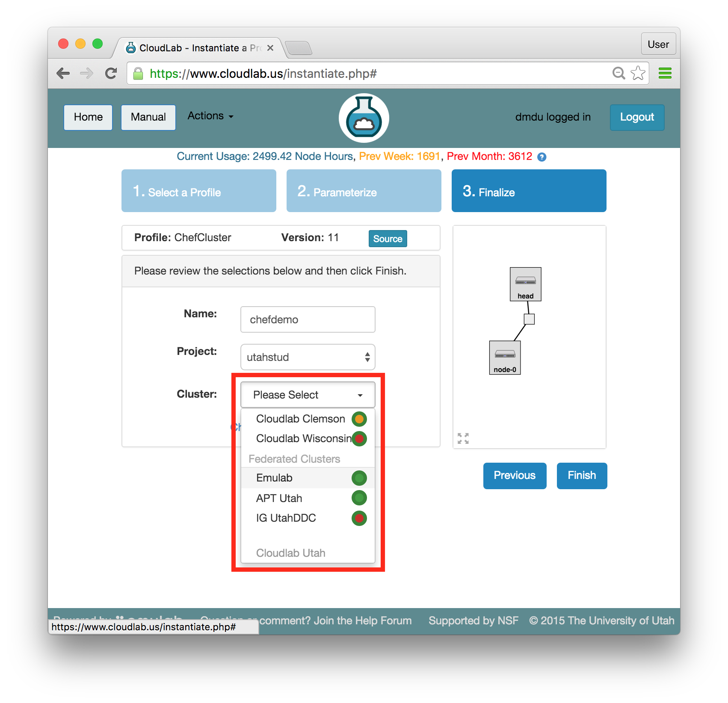Select step 3 Finalize
The height and width of the screenshot is (703, 728).
[529, 191]
